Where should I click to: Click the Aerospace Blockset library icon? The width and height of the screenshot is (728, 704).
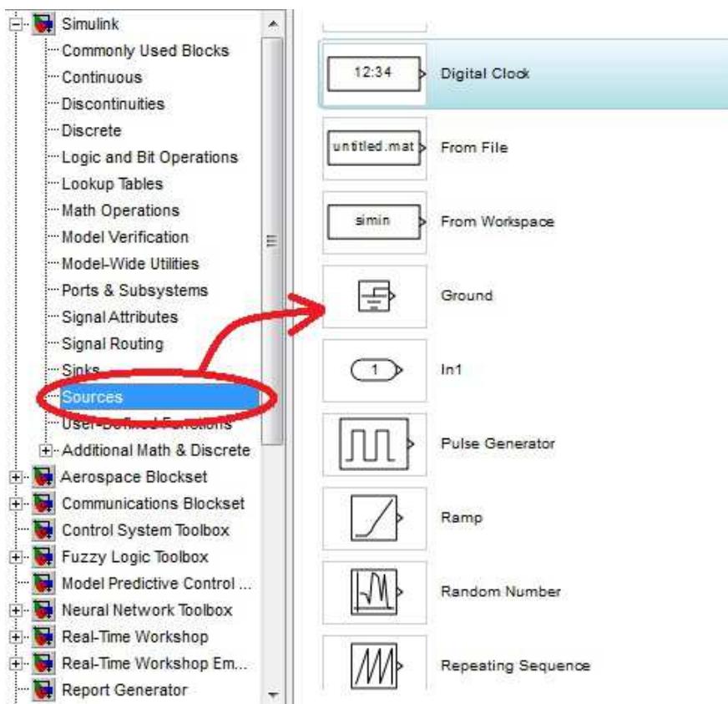pos(43,477)
